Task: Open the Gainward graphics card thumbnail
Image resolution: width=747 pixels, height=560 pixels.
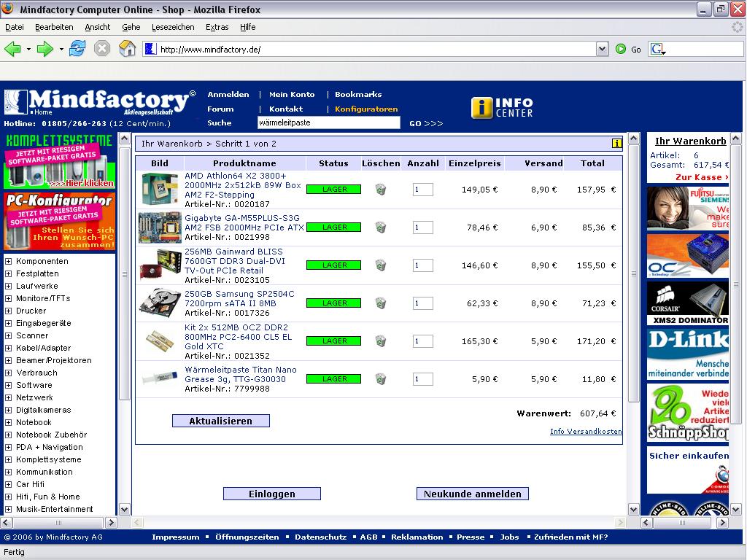Action: point(160,265)
